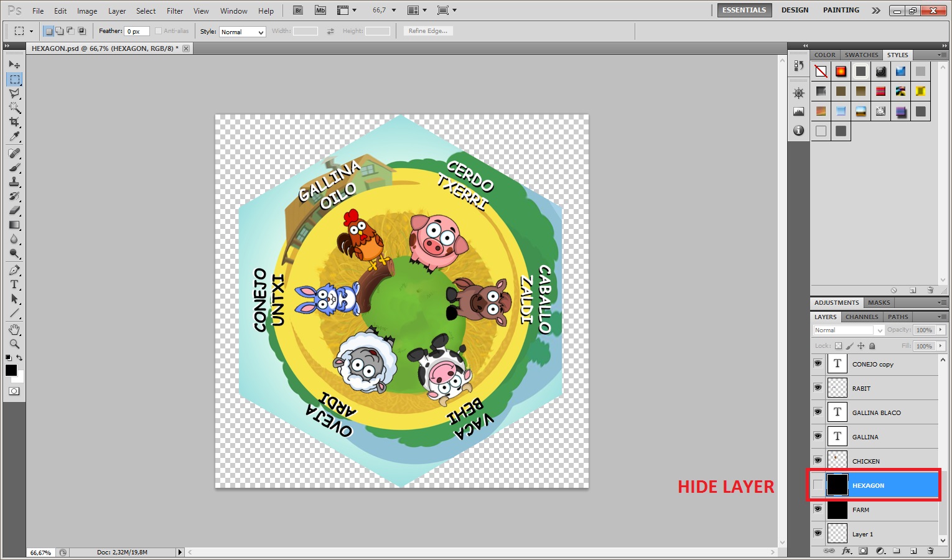Screen dimensions: 952x560
Task: Select the Path Selection tool
Action: 14,299
